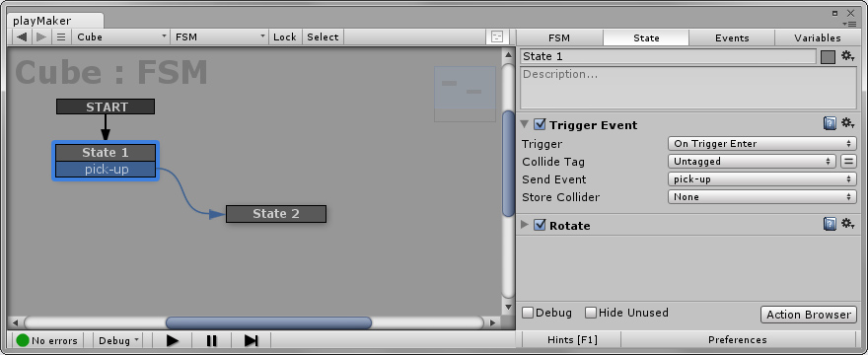Click the State name field
This screenshot has width=868, height=355.
(668, 56)
